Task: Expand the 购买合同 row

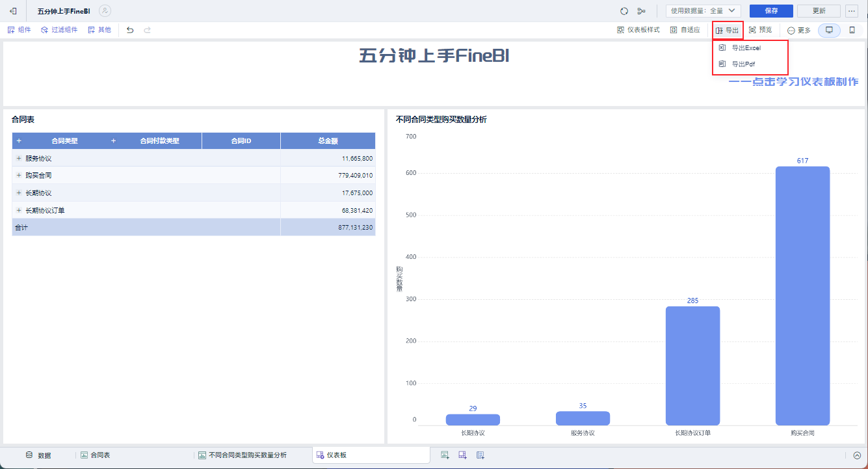Action: click(x=19, y=176)
